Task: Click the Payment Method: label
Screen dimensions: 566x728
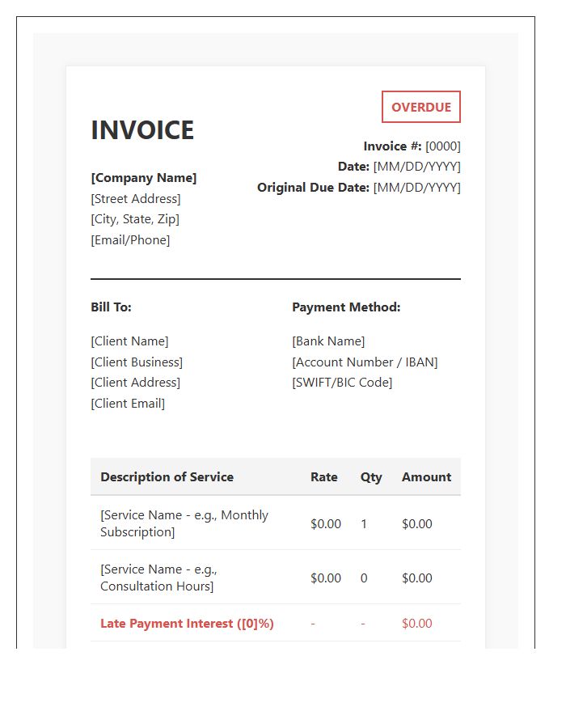Action: click(346, 307)
